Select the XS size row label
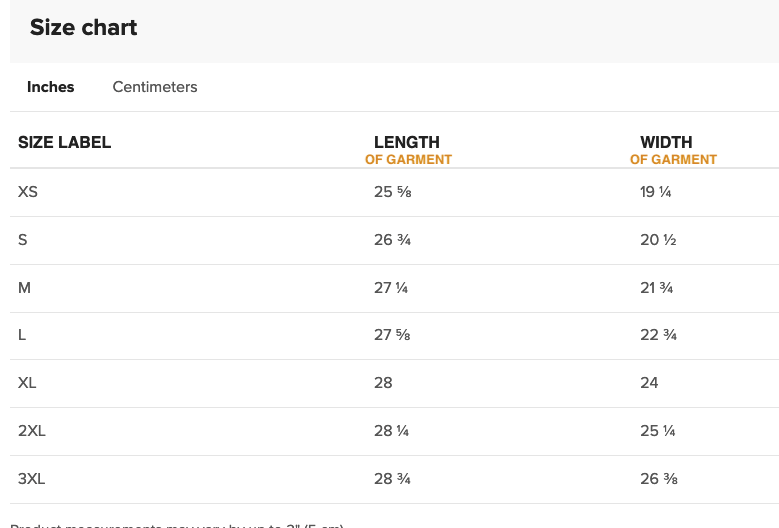This screenshot has height=528, width=779. click(x=28, y=192)
